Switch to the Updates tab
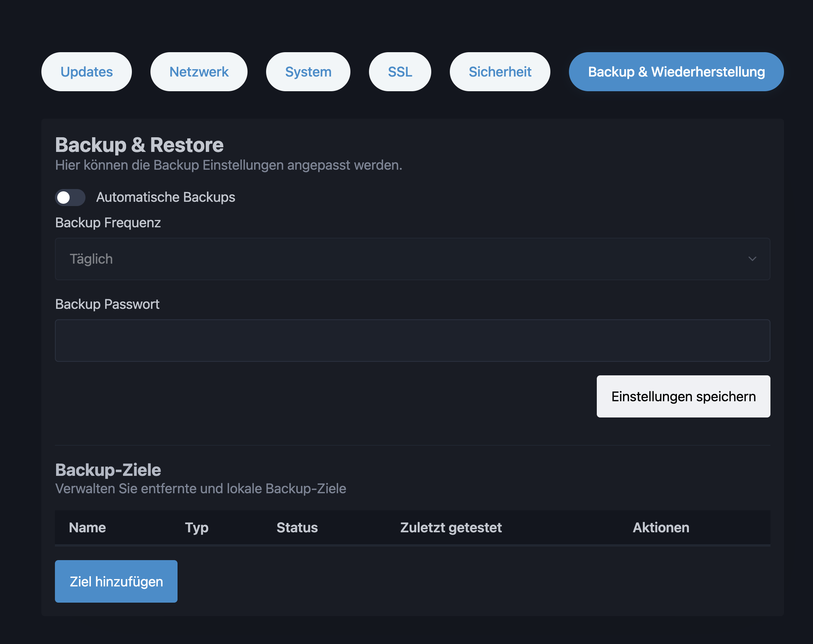This screenshot has width=813, height=644. coord(86,72)
